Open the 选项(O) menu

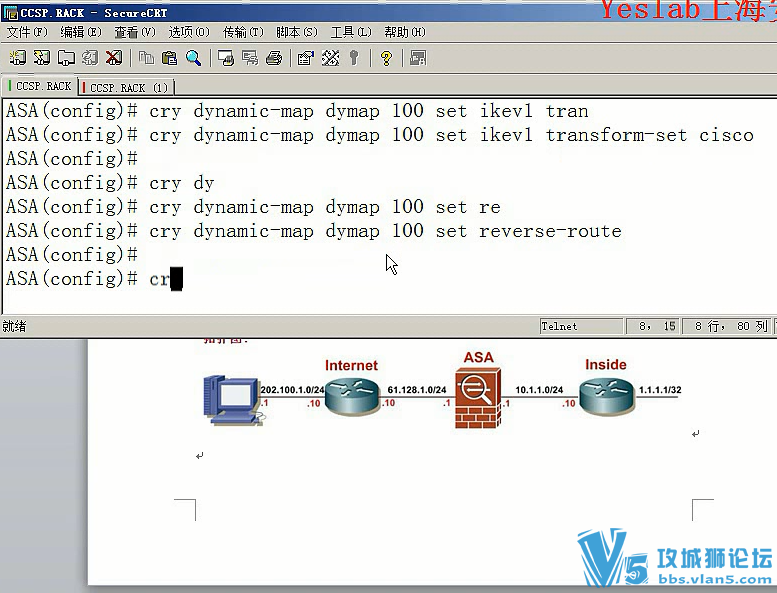tap(189, 32)
